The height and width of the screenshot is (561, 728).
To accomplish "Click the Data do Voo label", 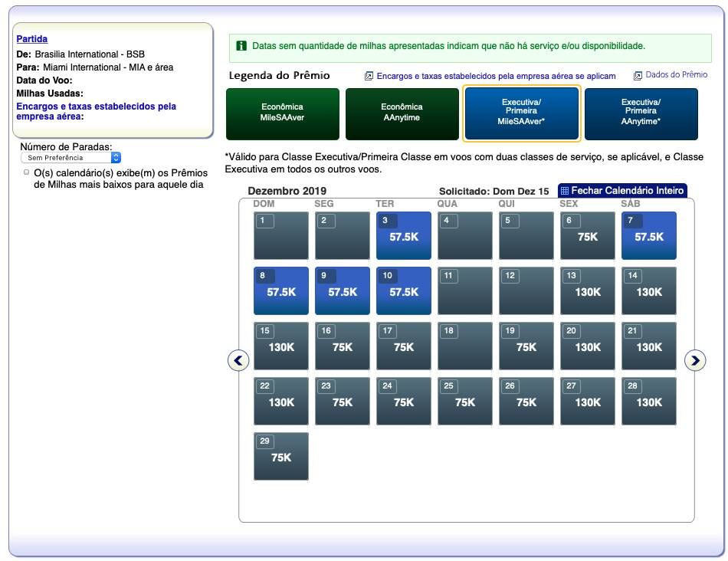I will pyautogui.click(x=44, y=80).
